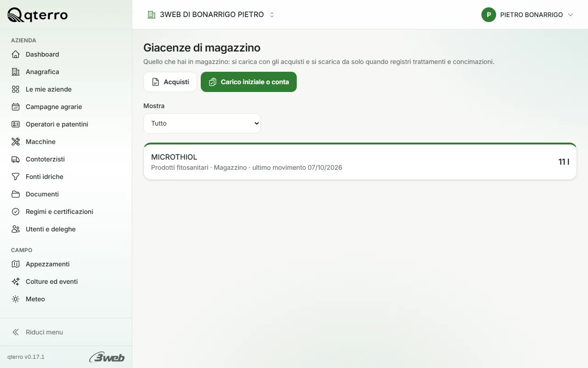Click the Utenti e deleghe people icon
This screenshot has width=588, height=368.
coord(16,229)
